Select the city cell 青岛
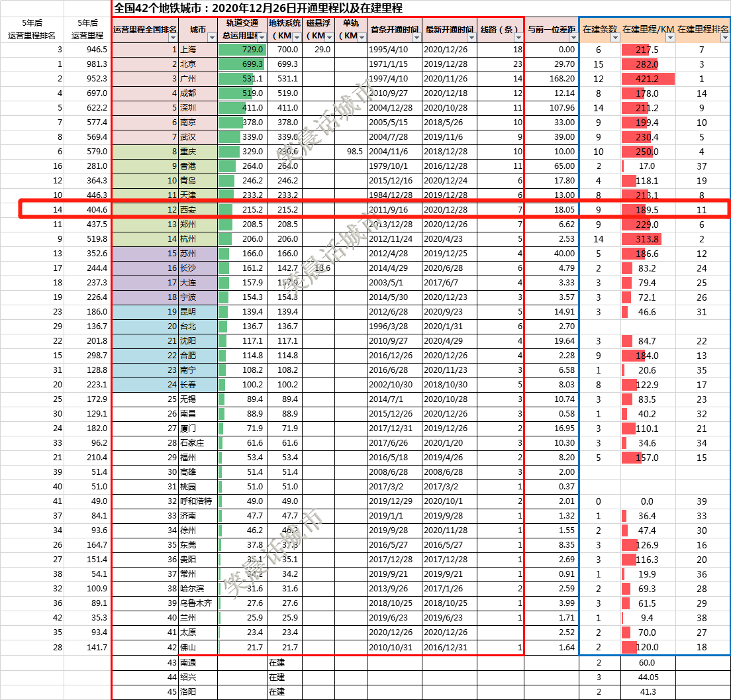The height and width of the screenshot is (700, 731). point(198,181)
